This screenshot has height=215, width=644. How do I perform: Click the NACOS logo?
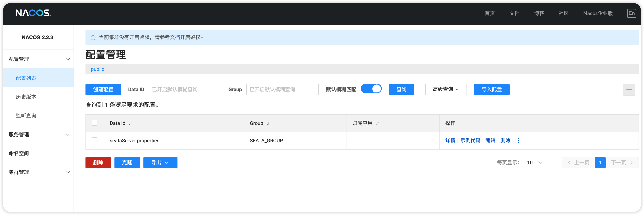coord(33,13)
